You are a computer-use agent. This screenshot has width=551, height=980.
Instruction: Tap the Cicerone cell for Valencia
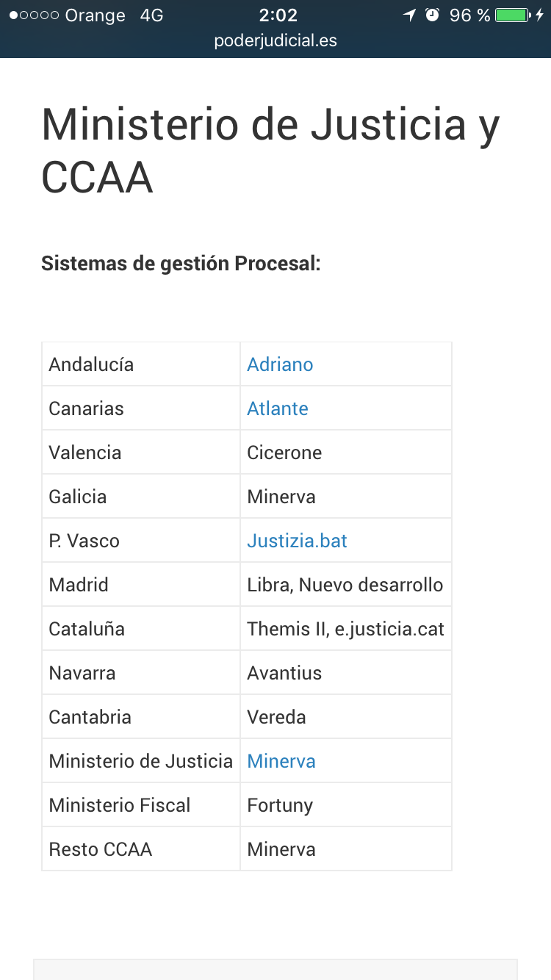tap(284, 453)
